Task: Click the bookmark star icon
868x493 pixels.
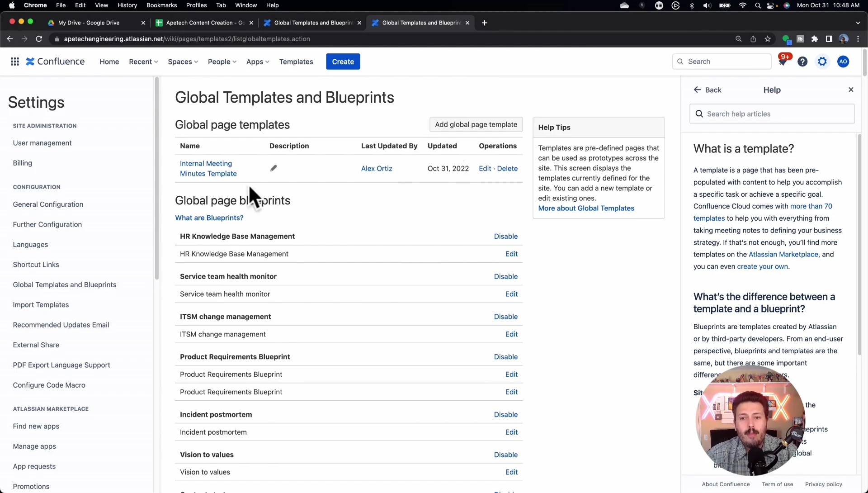Action: tap(768, 39)
